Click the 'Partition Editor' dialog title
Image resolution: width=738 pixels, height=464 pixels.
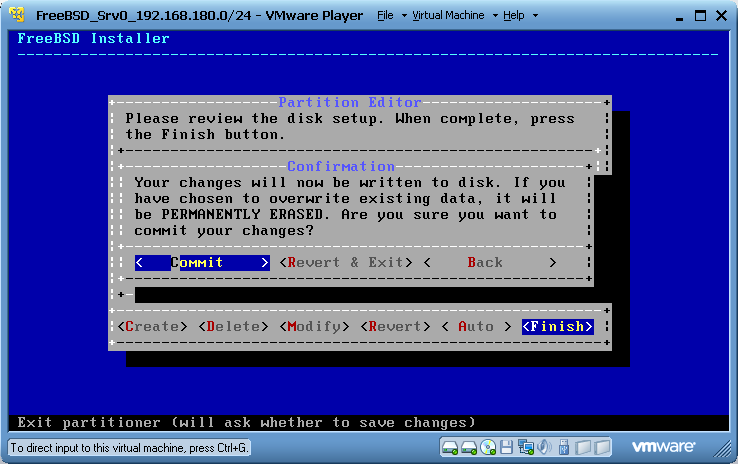(x=350, y=102)
